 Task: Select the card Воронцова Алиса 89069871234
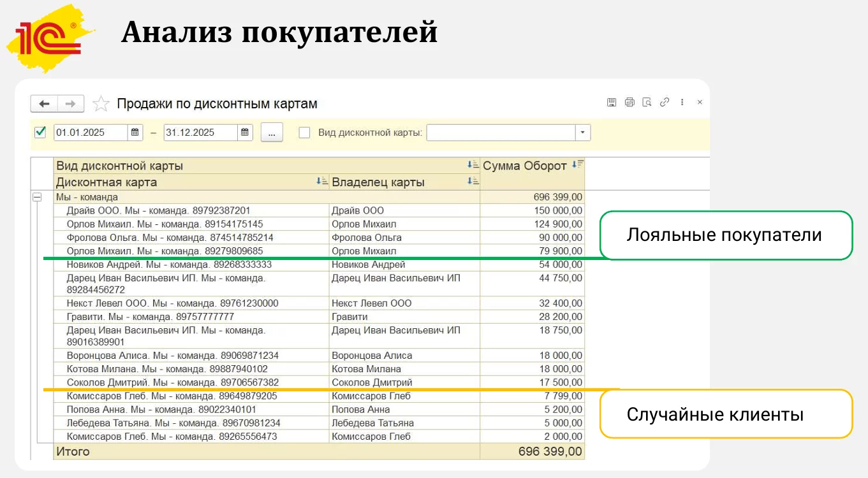(191, 356)
